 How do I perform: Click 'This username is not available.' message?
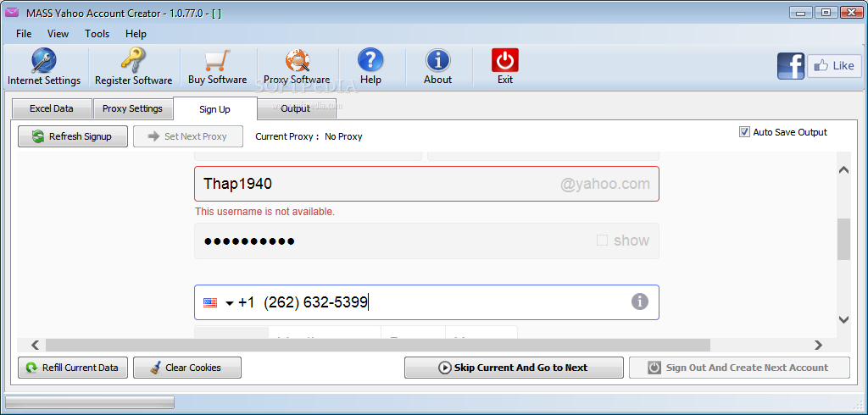tap(264, 212)
